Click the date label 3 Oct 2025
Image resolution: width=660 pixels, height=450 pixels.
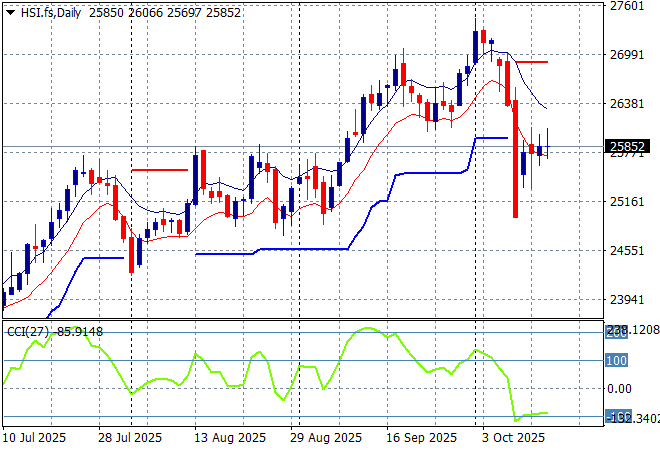coord(514,438)
